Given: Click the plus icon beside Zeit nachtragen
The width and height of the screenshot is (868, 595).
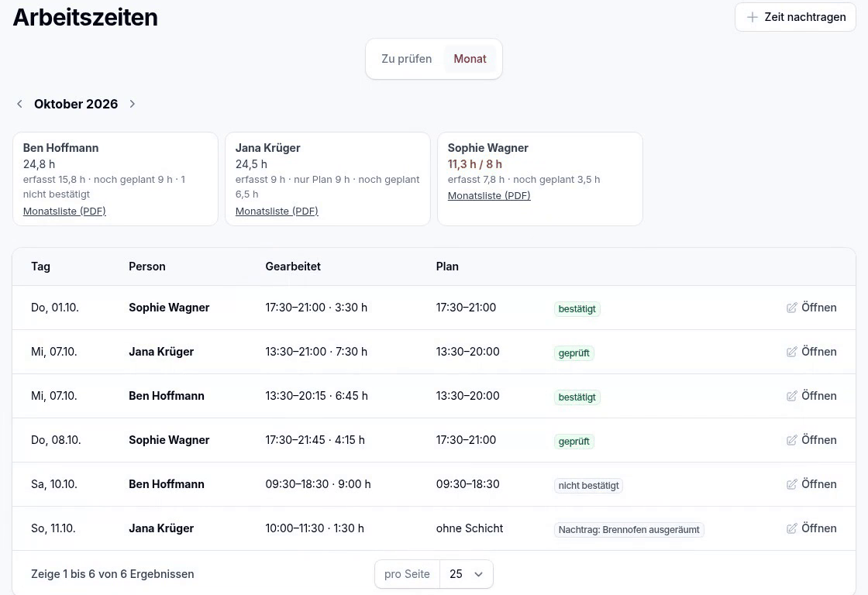Looking at the screenshot, I should pyautogui.click(x=752, y=17).
